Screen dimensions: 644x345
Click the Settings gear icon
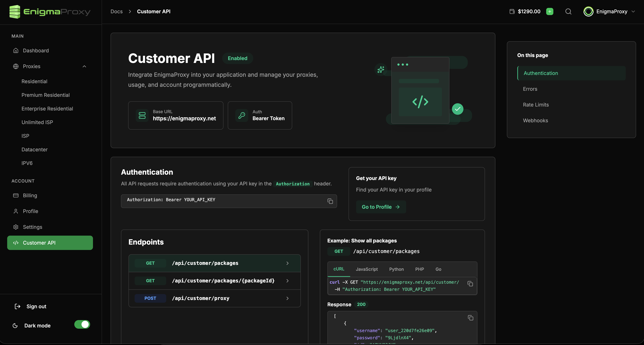click(x=16, y=227)
